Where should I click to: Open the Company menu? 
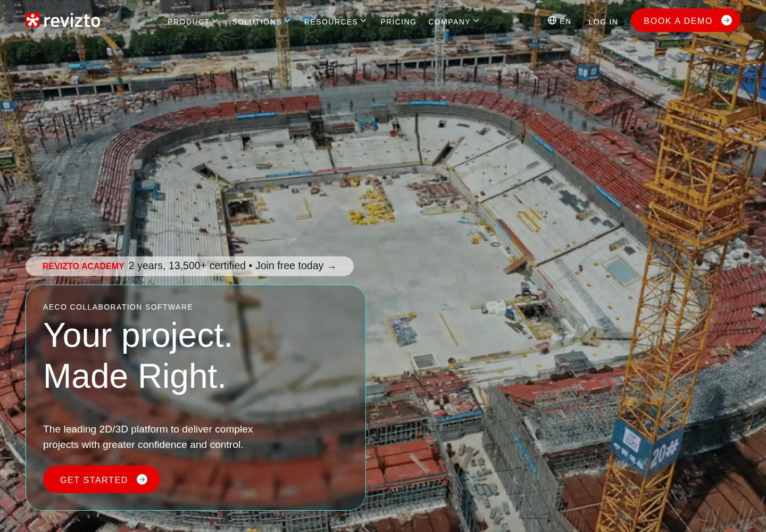tap(454, 21)
